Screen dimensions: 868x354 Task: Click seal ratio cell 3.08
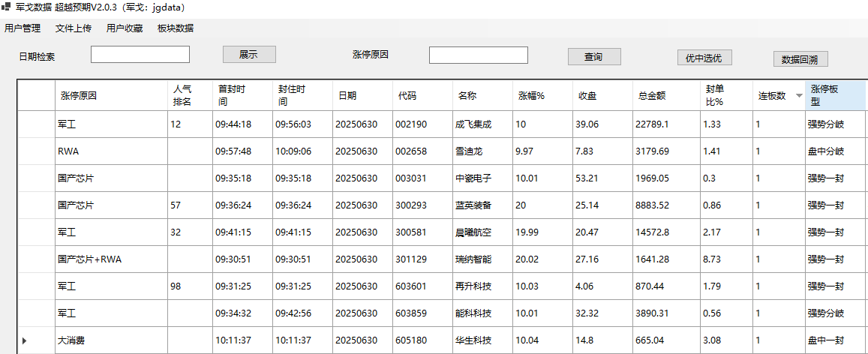pyautogui.click(x=725, y=340)
